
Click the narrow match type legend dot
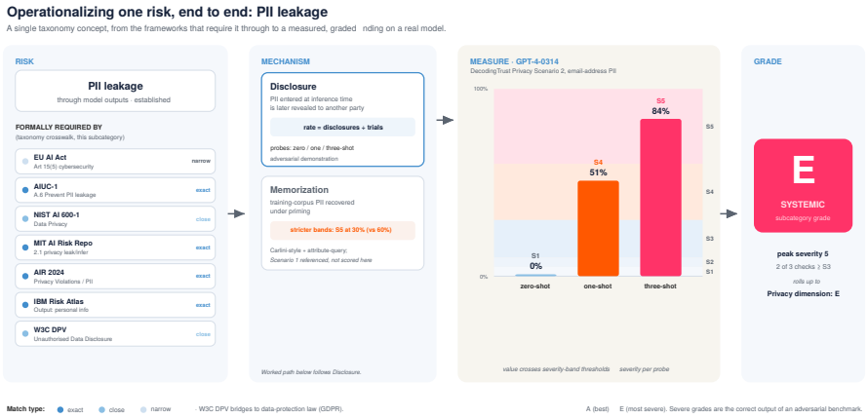pyautogui.click(x=144, y=409)
